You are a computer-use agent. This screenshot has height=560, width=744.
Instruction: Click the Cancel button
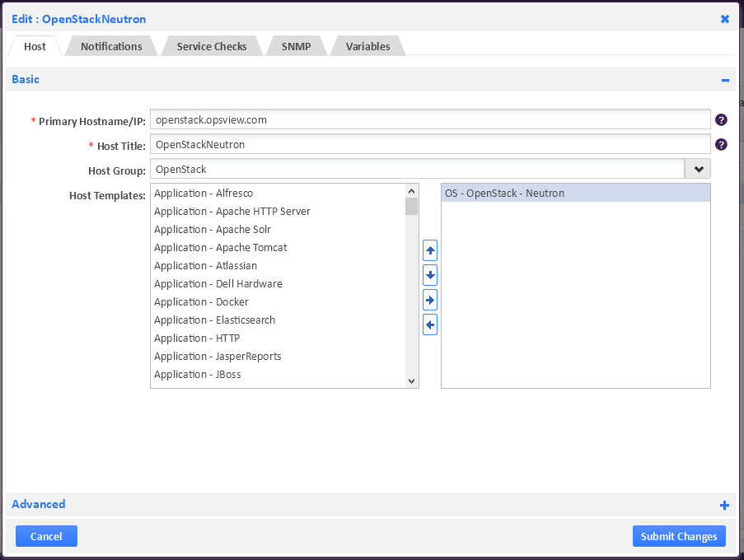pos(46,536)
